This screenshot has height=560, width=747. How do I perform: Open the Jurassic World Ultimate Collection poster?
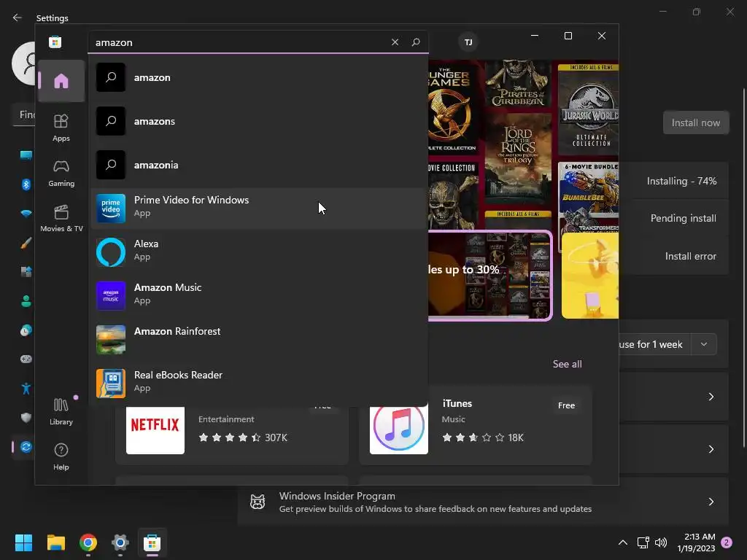click(x=589, y=109)
